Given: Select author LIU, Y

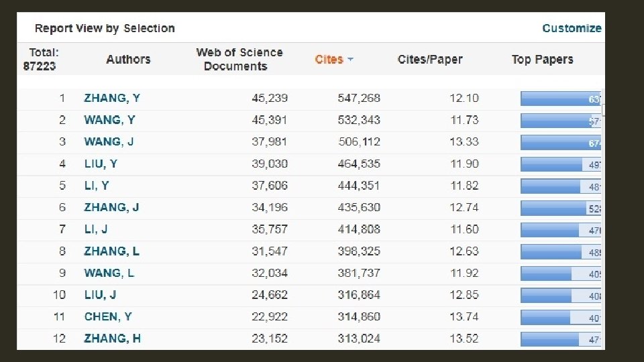Looking at the screenshot, I should pyautogui.click(x=101, y=164).
